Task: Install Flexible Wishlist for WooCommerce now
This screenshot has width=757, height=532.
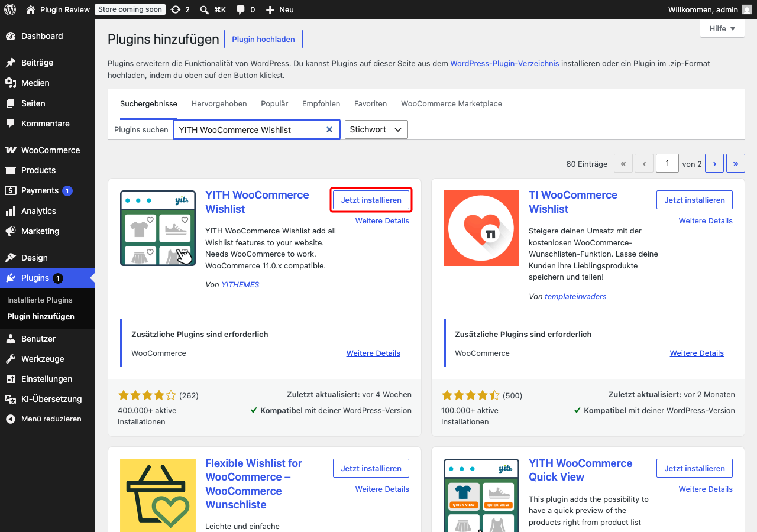Action: pyautogui.click(x=371, y=468)
